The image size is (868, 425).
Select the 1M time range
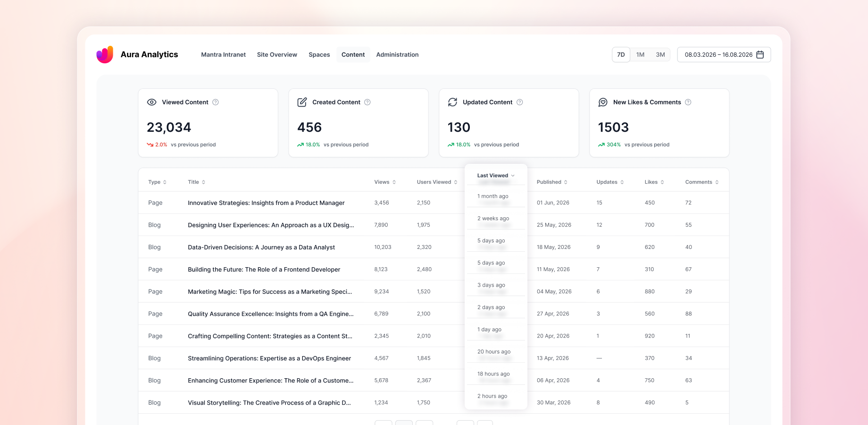640,55
